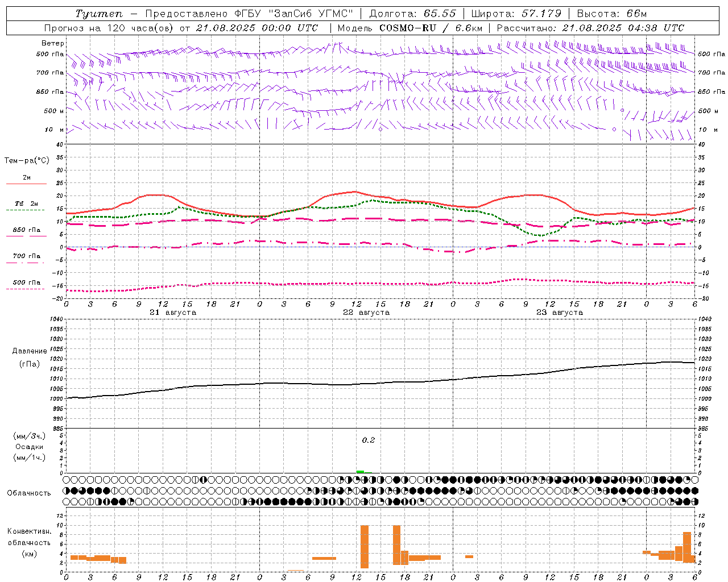
Task: Click the 'Долгота: 65.55' longitude value
Action: pos(412,14)
